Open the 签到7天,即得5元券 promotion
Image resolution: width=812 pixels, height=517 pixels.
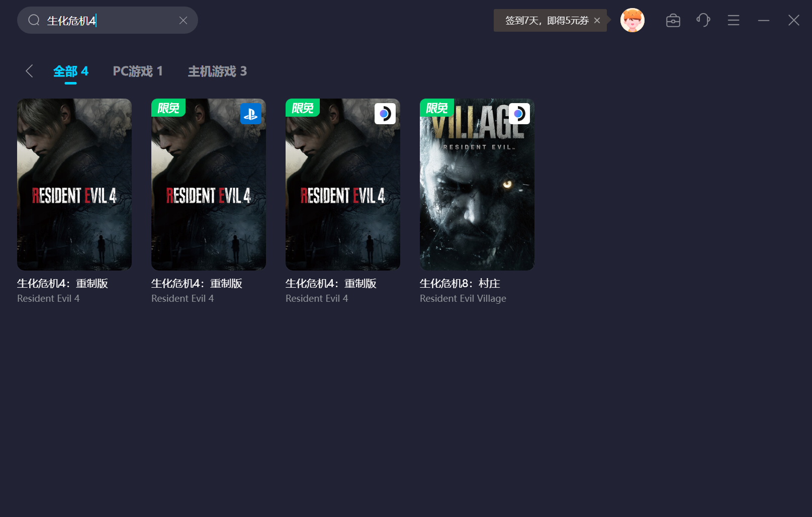click(x=547, y=21)
